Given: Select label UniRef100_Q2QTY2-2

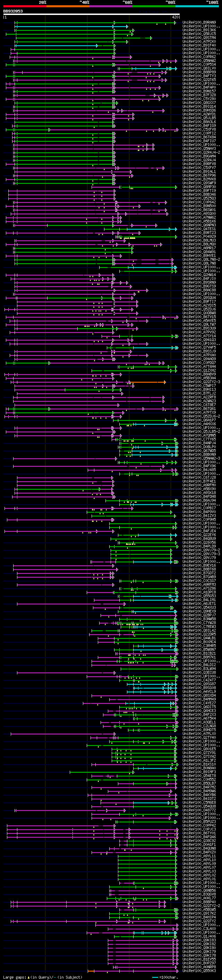Looking at the screenshot, I should coord(201,906).
